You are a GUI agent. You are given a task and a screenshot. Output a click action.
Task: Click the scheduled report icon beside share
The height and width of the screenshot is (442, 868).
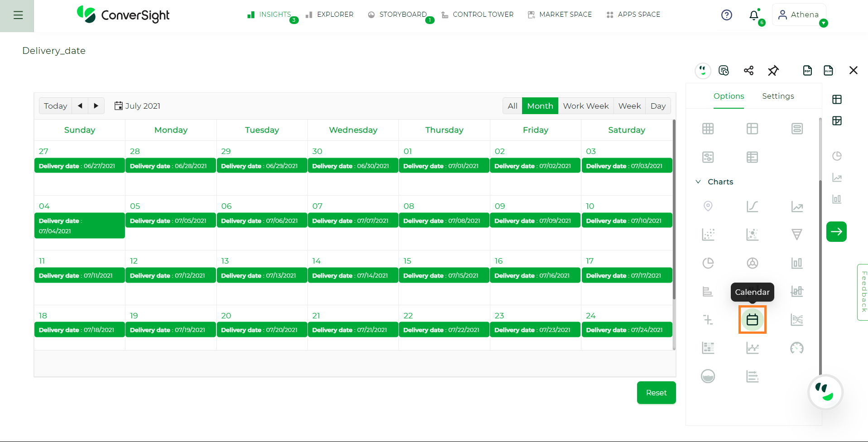[724, 70]
